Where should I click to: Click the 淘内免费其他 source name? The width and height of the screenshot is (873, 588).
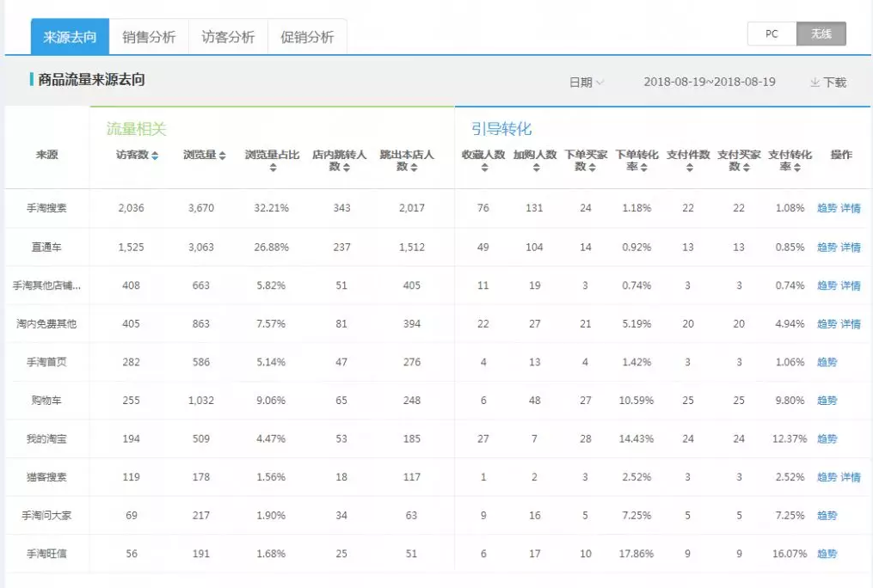(46, 324)
